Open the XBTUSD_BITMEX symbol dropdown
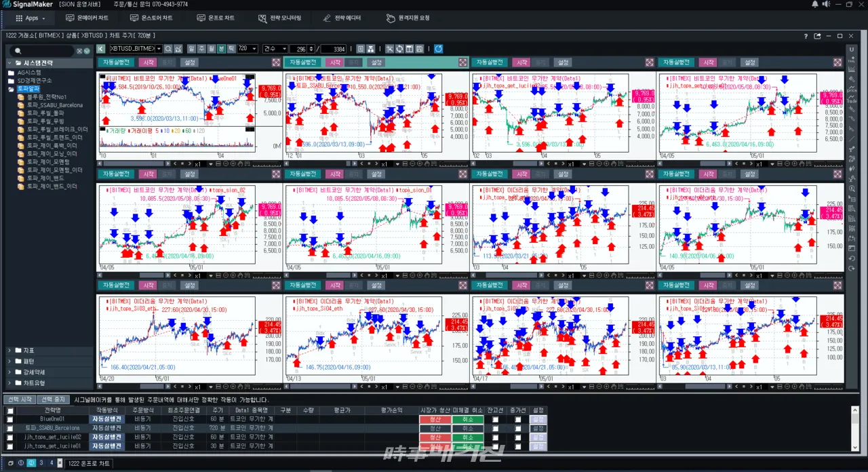 tap(159, 49)
